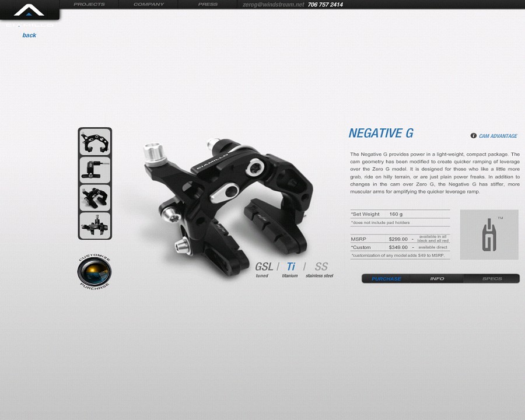Screen dimensions: 525x420
Task: Go back using the back link
Action: [29, 36]
